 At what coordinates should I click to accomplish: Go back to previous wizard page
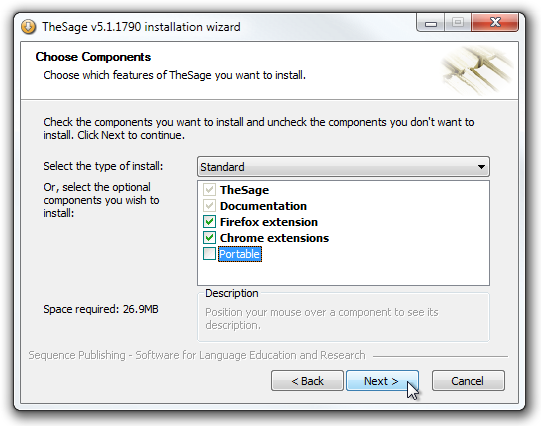pos(307,381)
